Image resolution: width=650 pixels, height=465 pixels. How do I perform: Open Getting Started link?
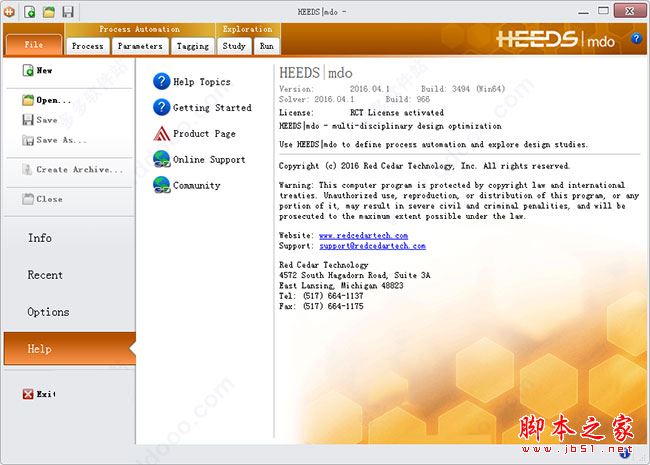pyautogui.click(x=212, y=108)
